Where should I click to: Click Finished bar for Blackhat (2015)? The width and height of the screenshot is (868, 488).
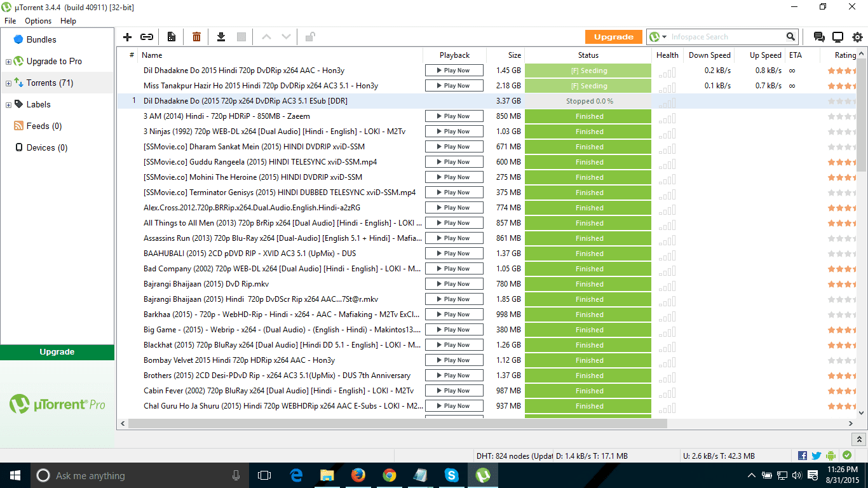588,345
